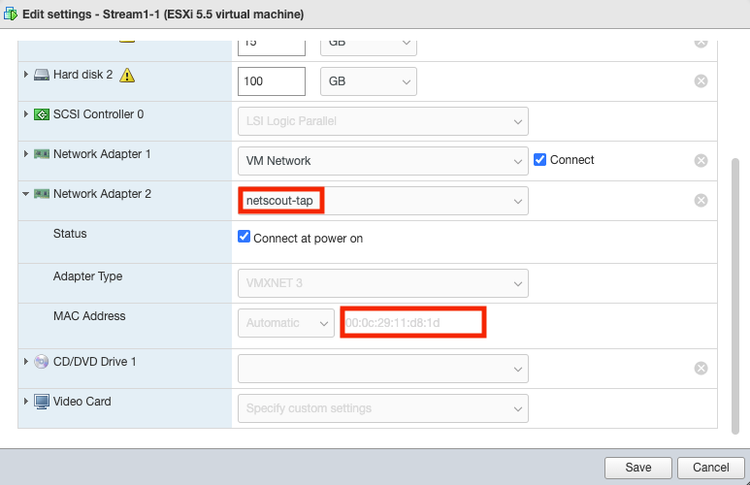Open the netscout-tap network dropdown
Viewport: 750px width, 485px height.
(383, 201)
